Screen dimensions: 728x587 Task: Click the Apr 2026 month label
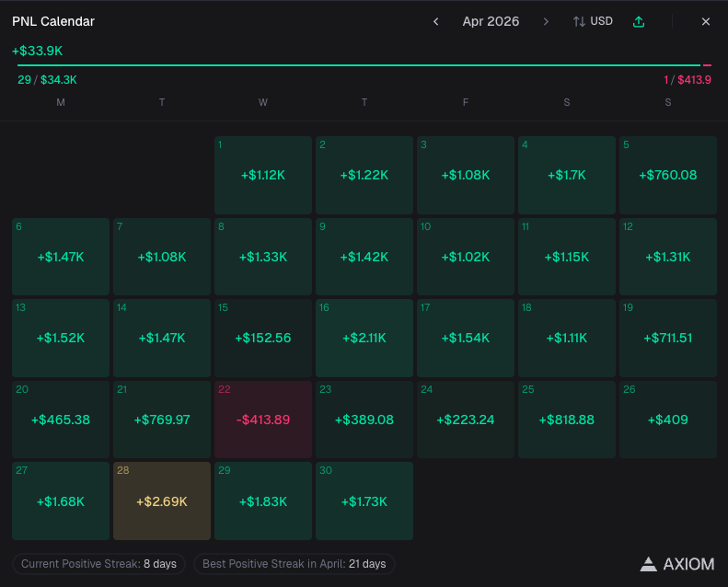tap(491, 21)
